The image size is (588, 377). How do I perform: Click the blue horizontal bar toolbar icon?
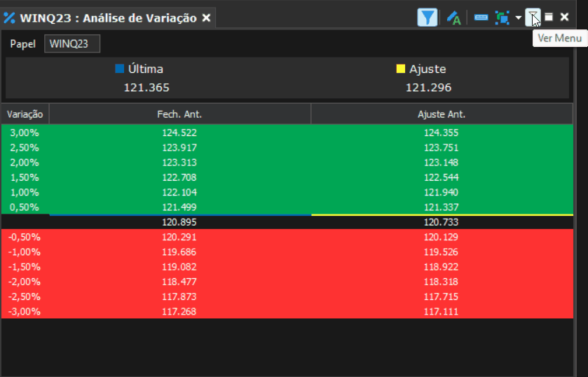(x=481, y=18)
